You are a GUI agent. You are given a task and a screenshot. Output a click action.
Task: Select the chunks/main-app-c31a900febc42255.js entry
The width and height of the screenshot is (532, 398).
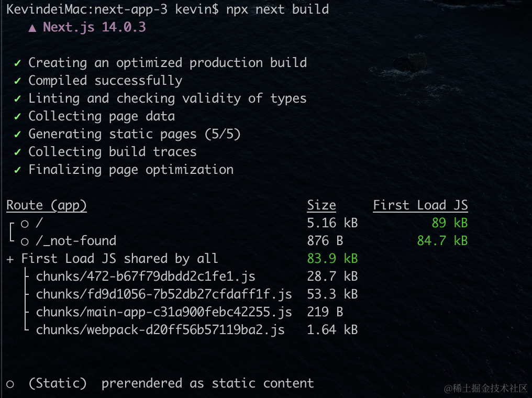(164, 312)
